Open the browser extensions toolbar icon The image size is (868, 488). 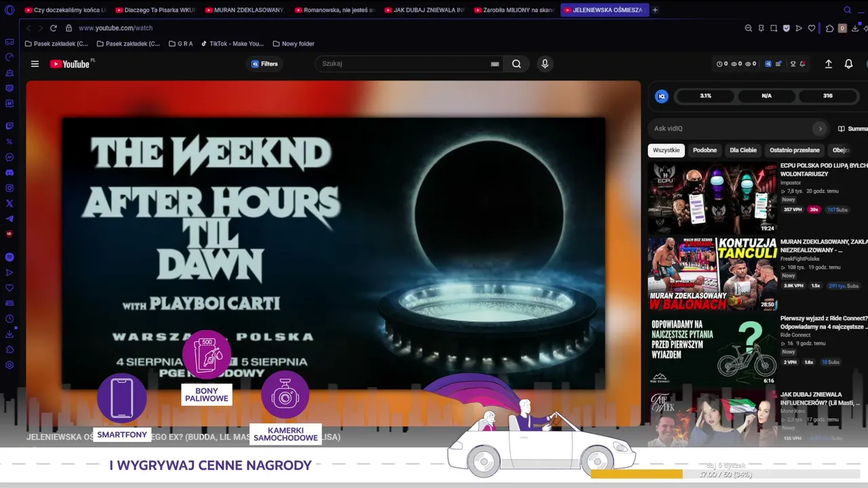click(829, 28)
